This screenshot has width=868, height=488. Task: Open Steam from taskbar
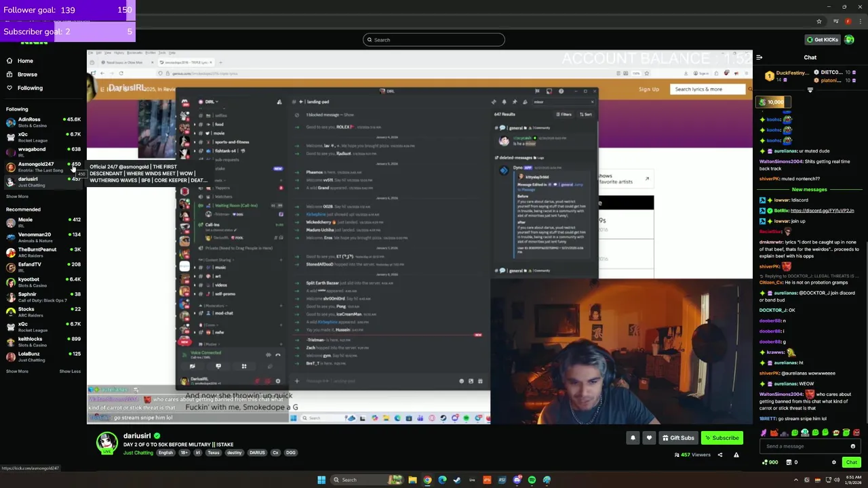(x=457, y=480)
